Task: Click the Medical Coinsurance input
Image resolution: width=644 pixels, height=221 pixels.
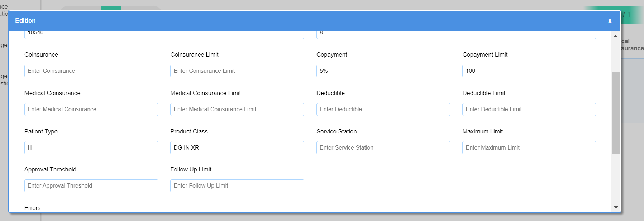Action: pyautogui.click(x=91, y=109)
